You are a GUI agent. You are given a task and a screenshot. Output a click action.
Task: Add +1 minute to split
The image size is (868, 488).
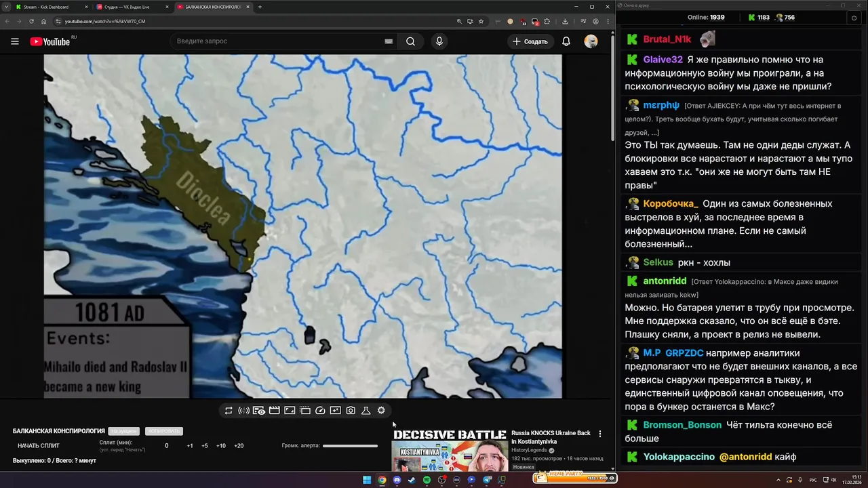click(x=190, y=446)
